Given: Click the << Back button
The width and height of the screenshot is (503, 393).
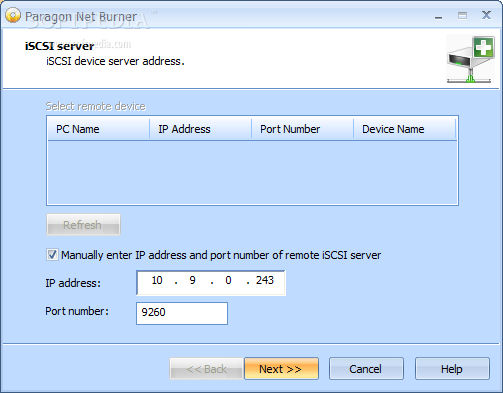Looking at the screenshot, I should pos(207,369).
